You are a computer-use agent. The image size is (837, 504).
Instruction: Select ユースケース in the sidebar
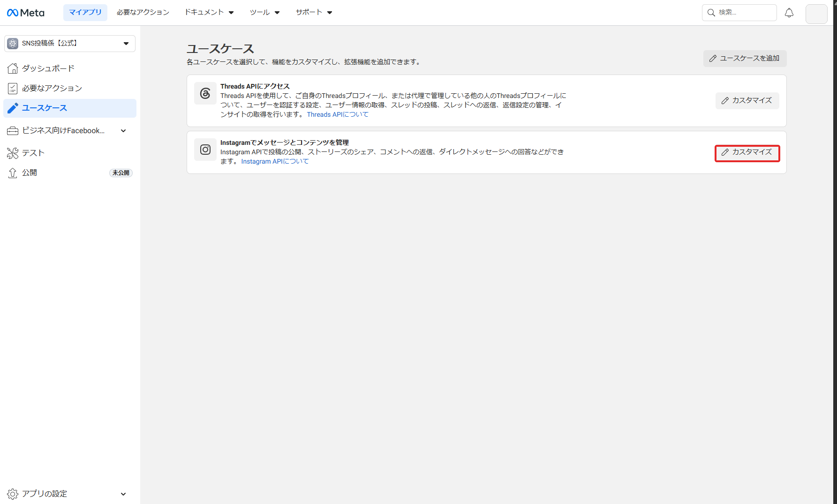coord(70,108)
